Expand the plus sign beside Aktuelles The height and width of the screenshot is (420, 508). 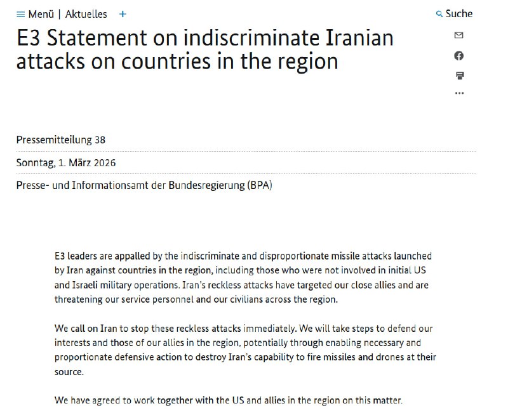click(123, 14)
